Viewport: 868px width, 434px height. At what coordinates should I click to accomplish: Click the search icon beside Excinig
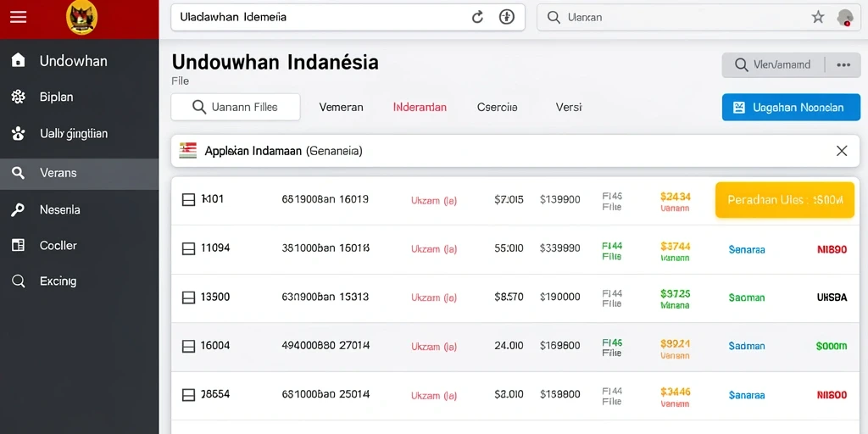coord(19,281)
